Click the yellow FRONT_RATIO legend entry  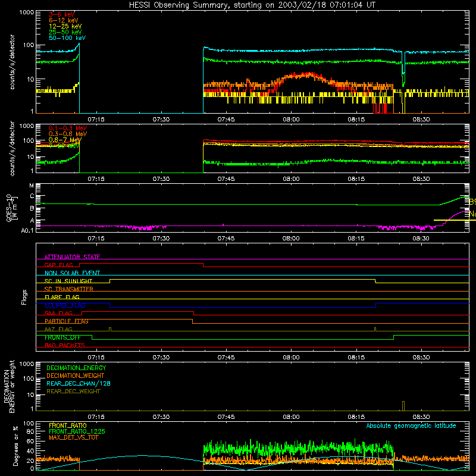[x=68, y=425]
